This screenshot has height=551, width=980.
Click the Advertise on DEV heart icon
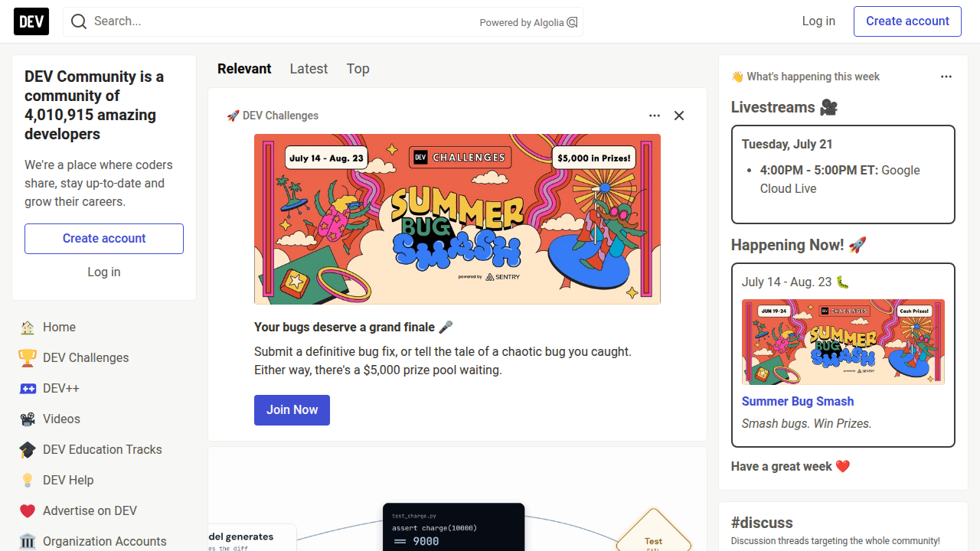point(28,511)
